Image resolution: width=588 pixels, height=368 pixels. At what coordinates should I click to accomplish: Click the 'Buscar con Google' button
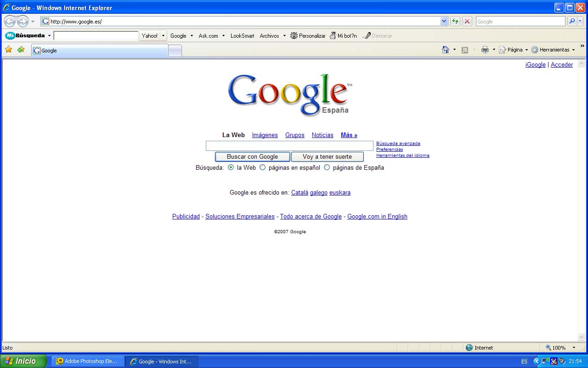252,156
